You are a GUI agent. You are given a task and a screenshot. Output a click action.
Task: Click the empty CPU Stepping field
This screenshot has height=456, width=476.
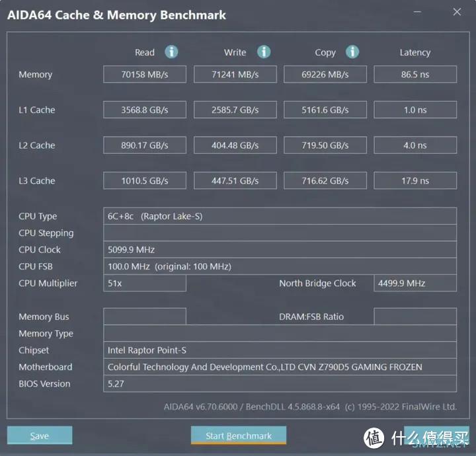point(280,233)
